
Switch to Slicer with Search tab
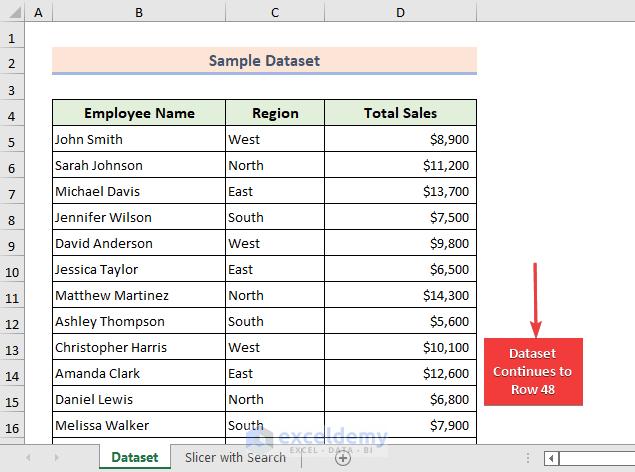tap(235, 457)
